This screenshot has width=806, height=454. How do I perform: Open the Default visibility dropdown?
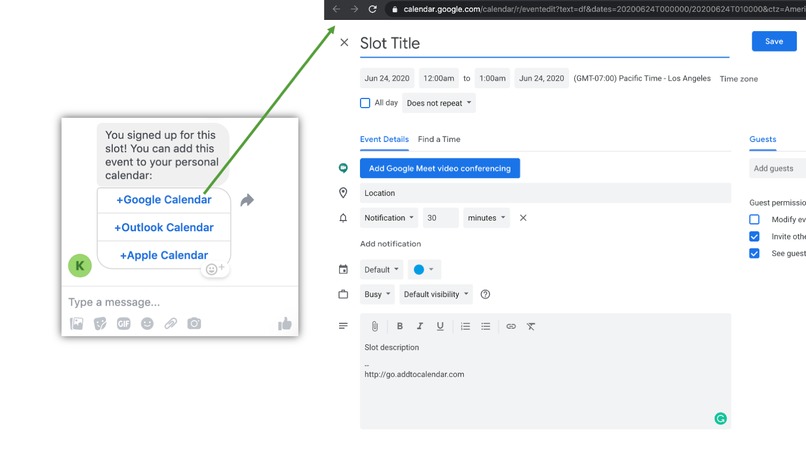[436, 294]
